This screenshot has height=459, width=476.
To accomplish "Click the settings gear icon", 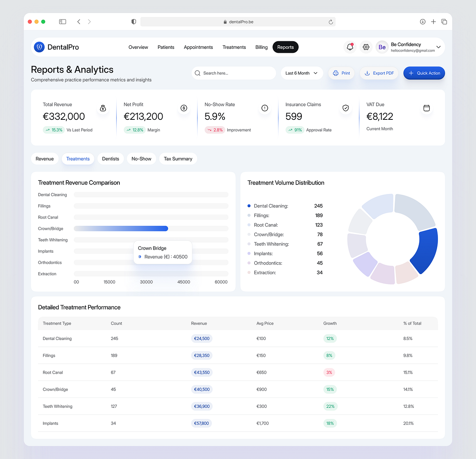I will pos(366,47).
